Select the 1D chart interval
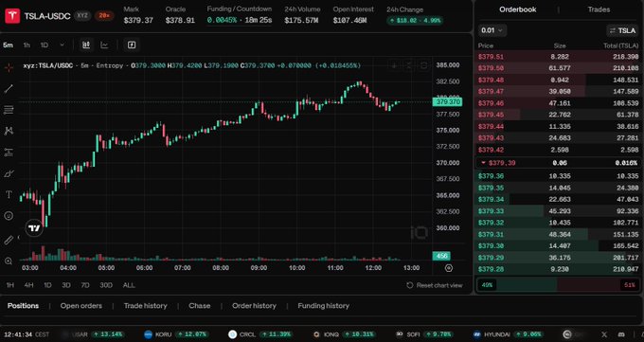644x342 pixels. point(45,45)
